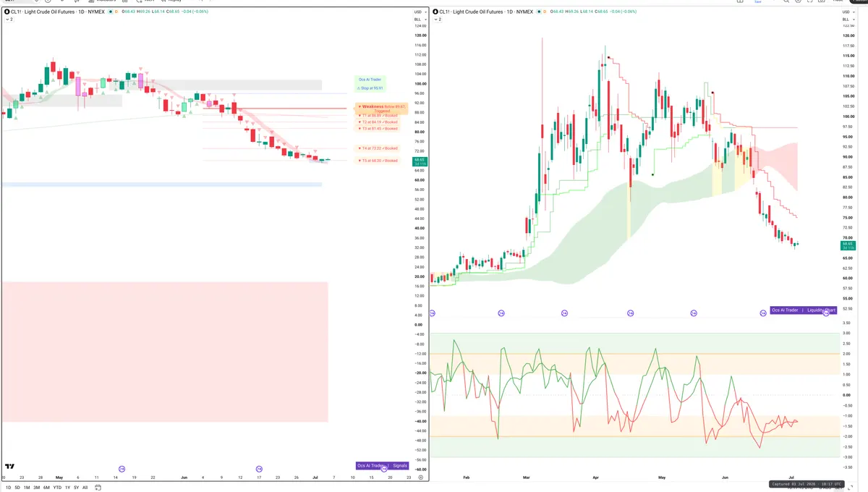Click the 'Weakness Below 89.67 Triggered' label

click(381, 109)
